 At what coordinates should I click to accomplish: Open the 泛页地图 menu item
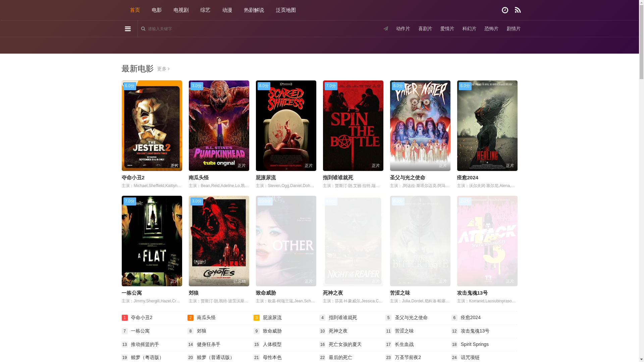pyautogui.click(x=286, y=10)
